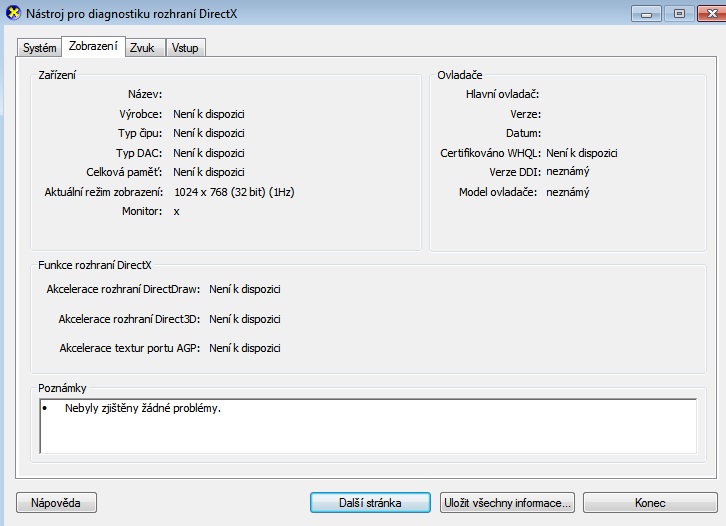Viewport: 726px width, 526px height.
Task: Click the window title 'Nástroj pro diagnostiku rozhraní DirectX'
Action: tap(131, 14)
